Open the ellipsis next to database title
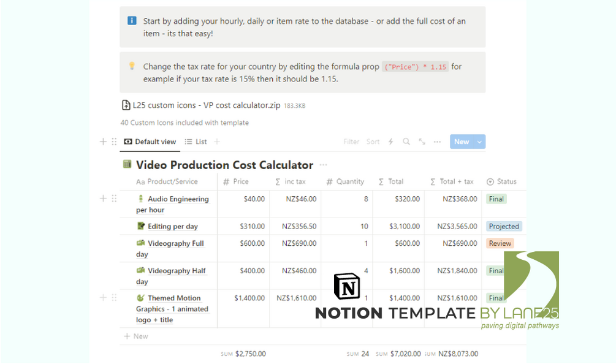616x364 pixels. 323,165
